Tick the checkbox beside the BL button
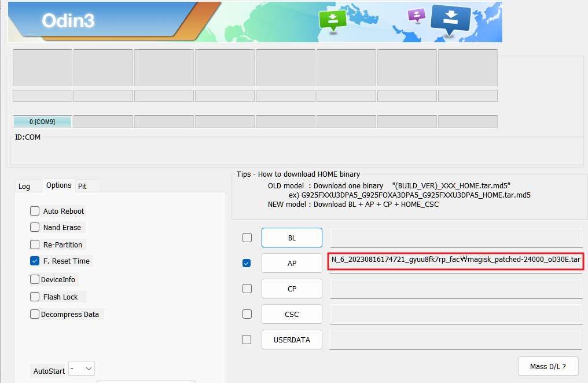Viewport: 588px width, 383px height. 247,238
